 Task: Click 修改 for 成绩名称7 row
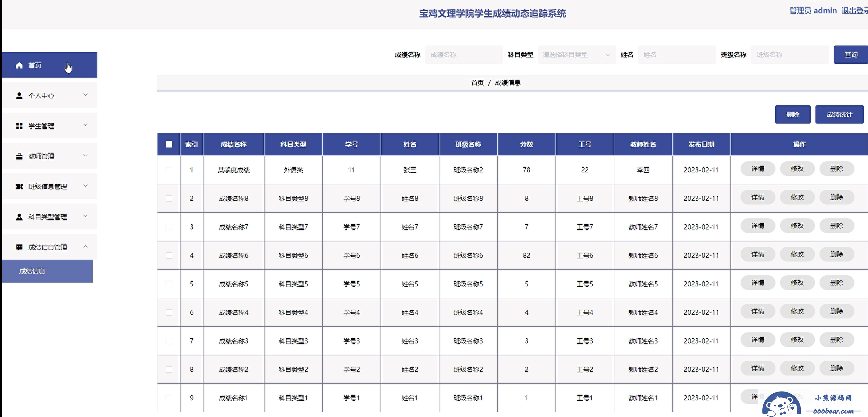[797, 226]
